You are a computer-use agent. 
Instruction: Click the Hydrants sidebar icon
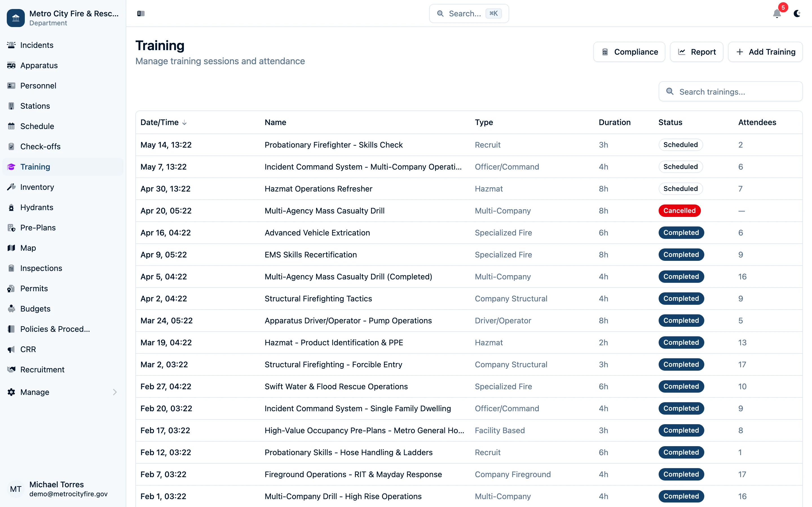click(11, 207)
